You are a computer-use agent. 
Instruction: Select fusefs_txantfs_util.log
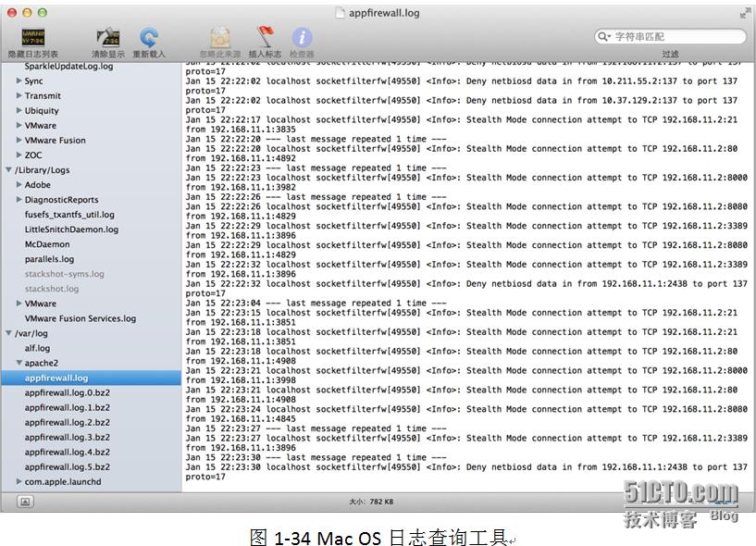69,215
